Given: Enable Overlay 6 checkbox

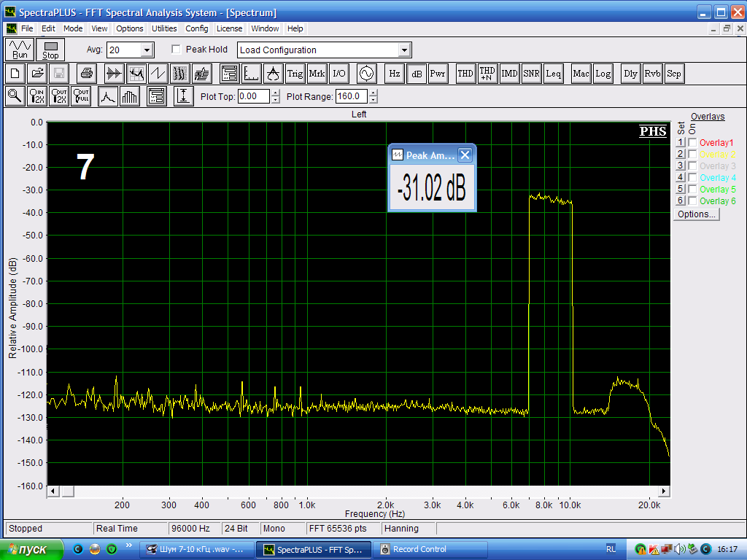Looking at the screenshot, I should [693, 201].
